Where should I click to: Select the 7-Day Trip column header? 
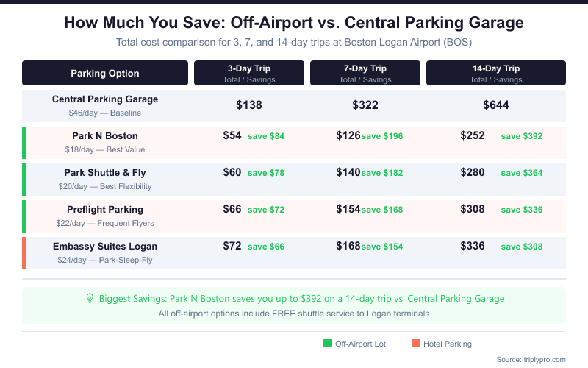pyautogui.click(x=365, y=73)
